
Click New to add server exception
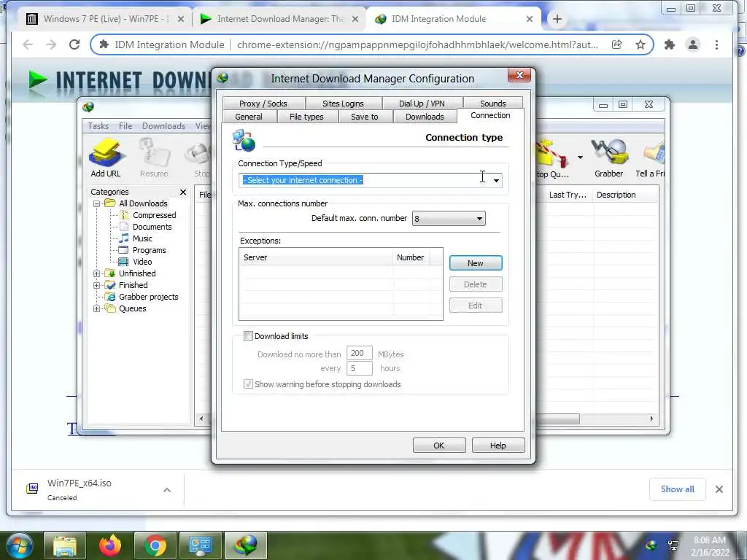coord(476,262)
